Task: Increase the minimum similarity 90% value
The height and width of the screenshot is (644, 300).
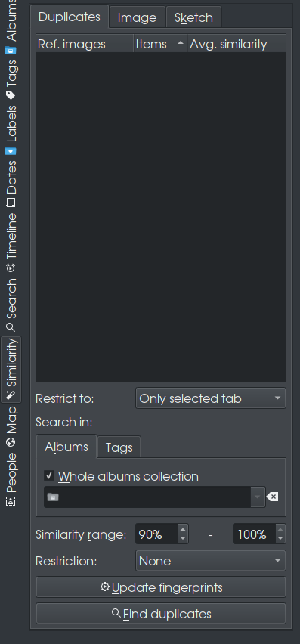Action: click(x=183, y=530)
